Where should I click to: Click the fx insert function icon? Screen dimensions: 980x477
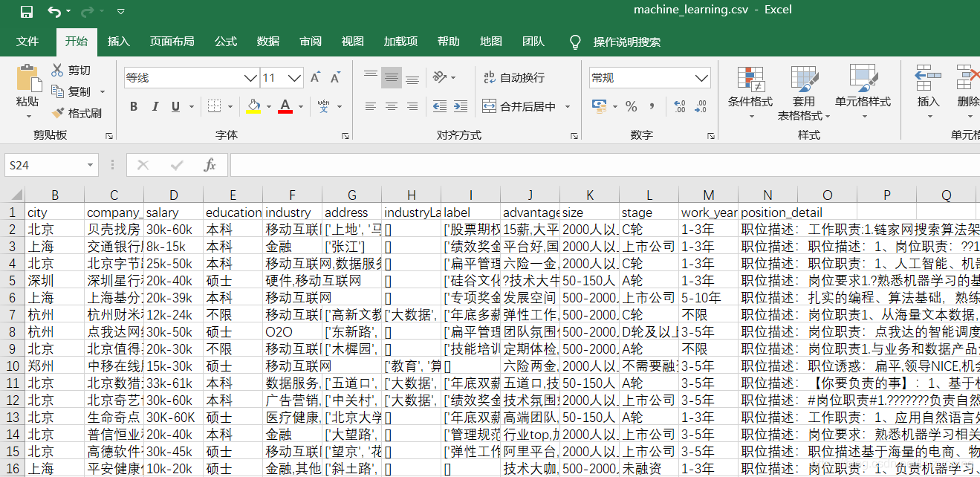210,165
